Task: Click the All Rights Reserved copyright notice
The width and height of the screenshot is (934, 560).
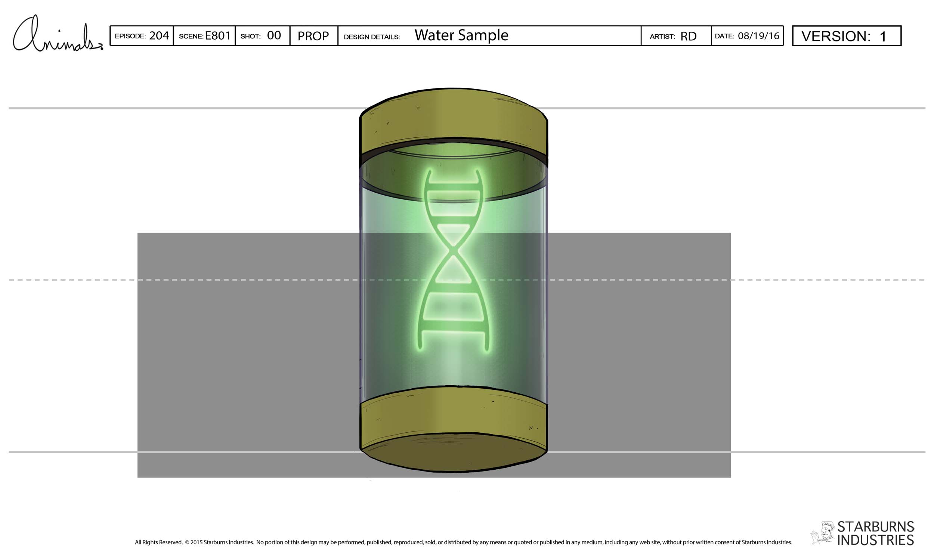Action: point(464,542)
